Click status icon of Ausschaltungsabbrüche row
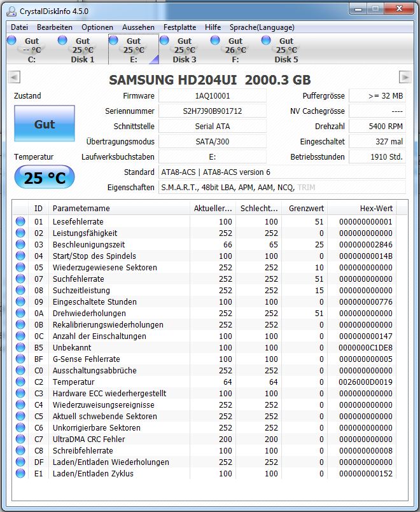Viewport: 420px width, 512px height. 20,370
